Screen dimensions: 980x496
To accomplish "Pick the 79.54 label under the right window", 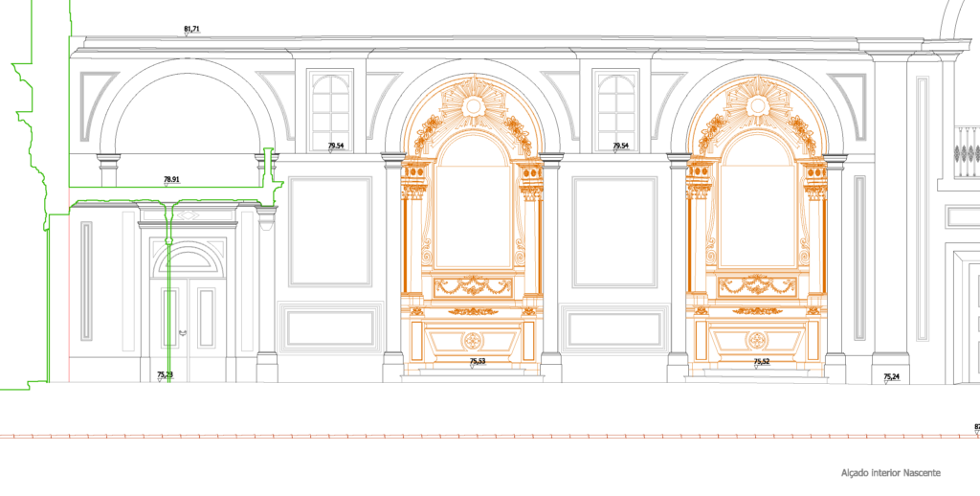I will point(620,147).
